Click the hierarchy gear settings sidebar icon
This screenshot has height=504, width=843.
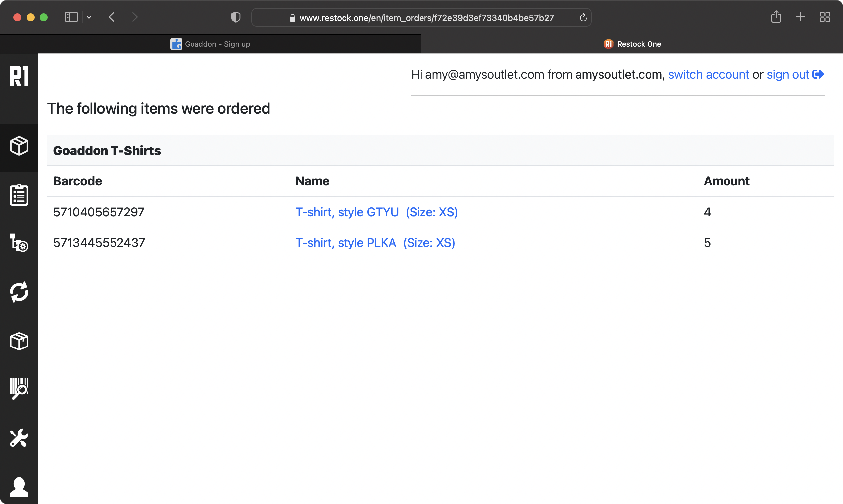point(19,243)
